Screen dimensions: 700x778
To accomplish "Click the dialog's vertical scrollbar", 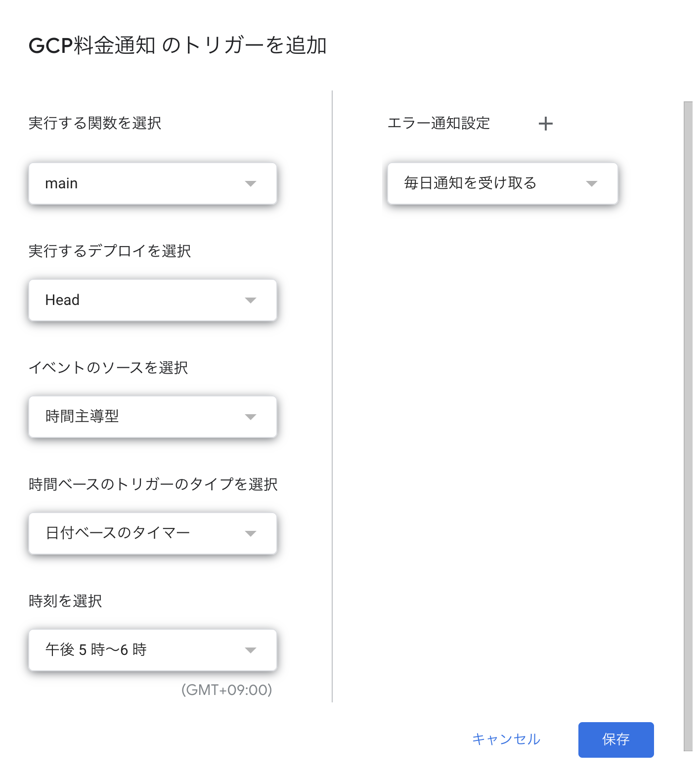I will [x=688, y=425].
